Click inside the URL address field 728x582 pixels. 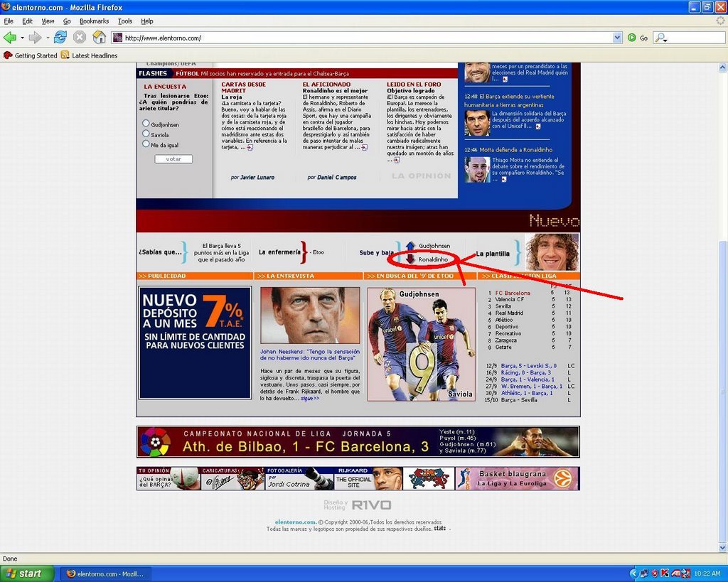click(367, 38)
